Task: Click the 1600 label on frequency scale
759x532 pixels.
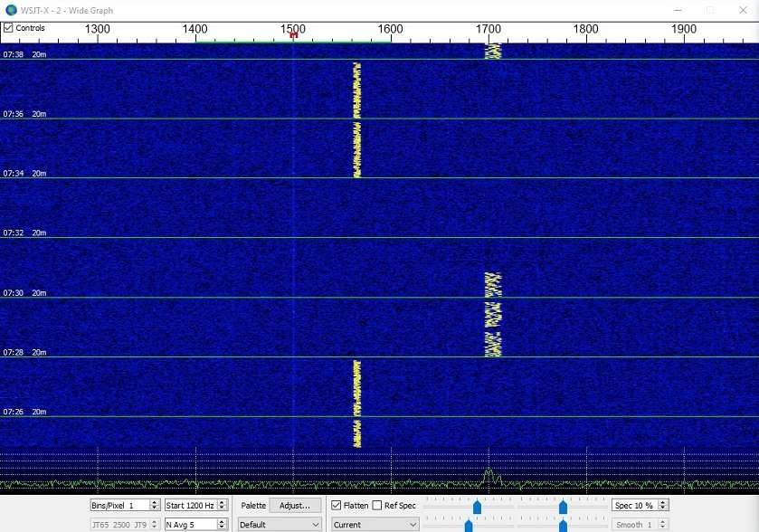Action: [390, 29]
